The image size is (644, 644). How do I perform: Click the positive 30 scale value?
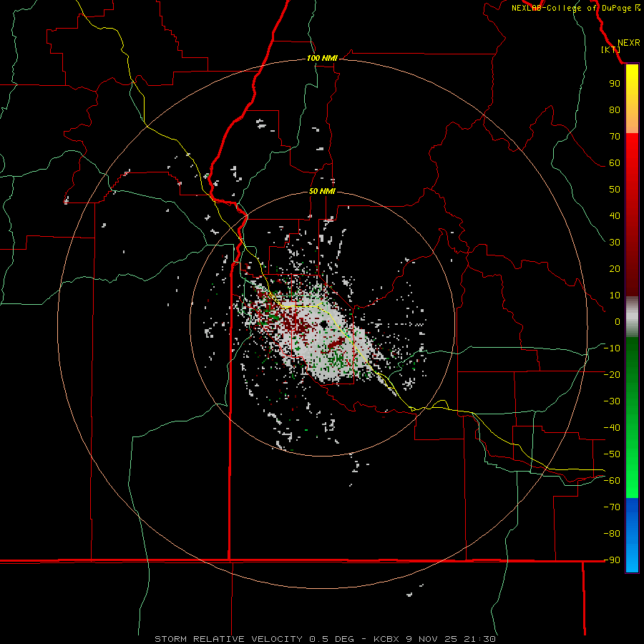point(615,243)
